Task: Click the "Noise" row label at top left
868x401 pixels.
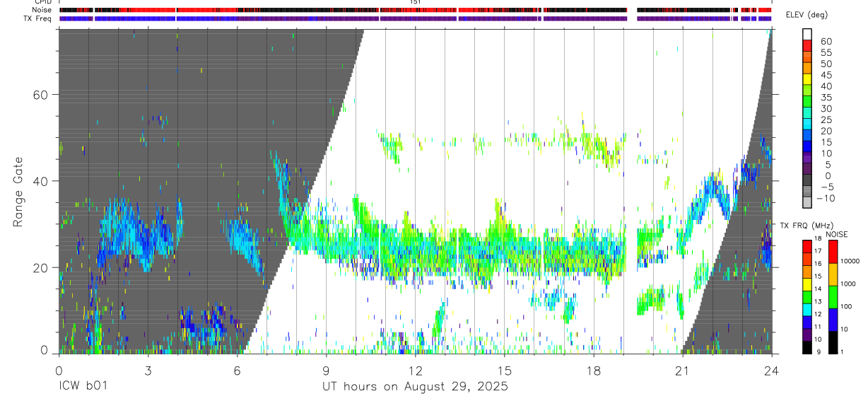Action: pos(43,10)
